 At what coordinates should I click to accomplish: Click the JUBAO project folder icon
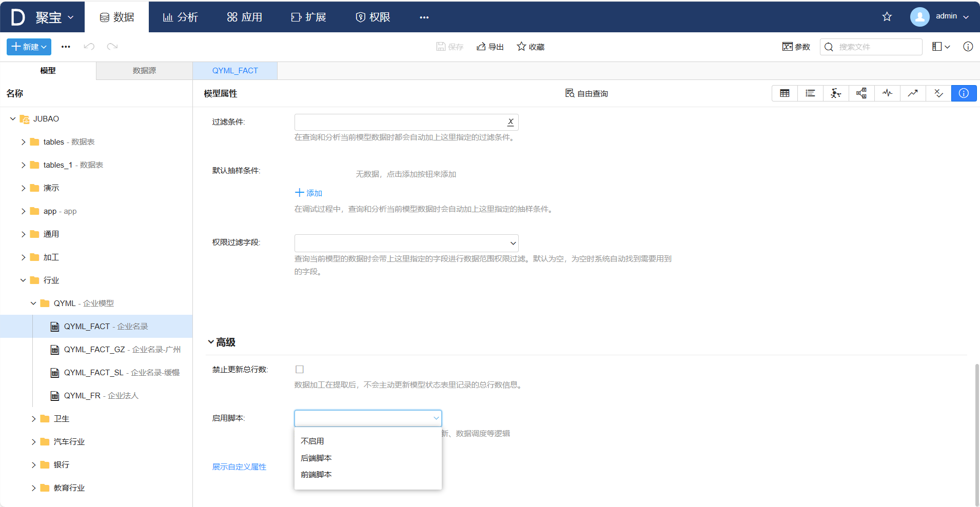point(24,119)
